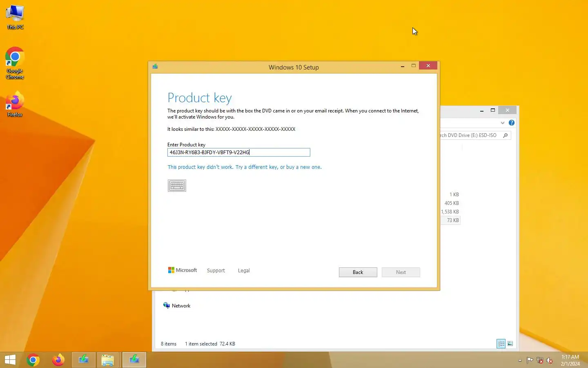Click the Windows 10 Setup title bar icon
The image size is (588, 368).
coord(155,67)
